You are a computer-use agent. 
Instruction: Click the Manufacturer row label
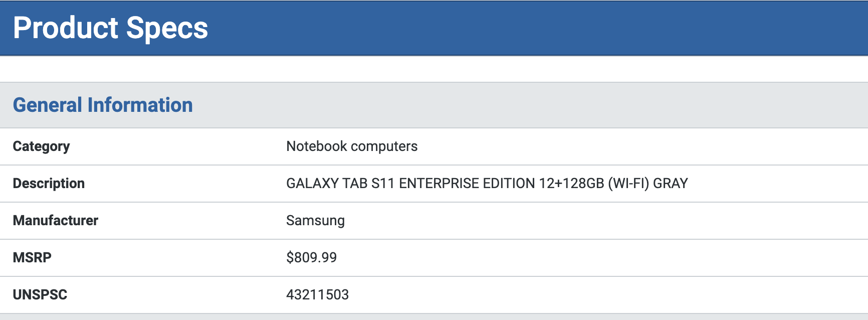click(56, 221)
